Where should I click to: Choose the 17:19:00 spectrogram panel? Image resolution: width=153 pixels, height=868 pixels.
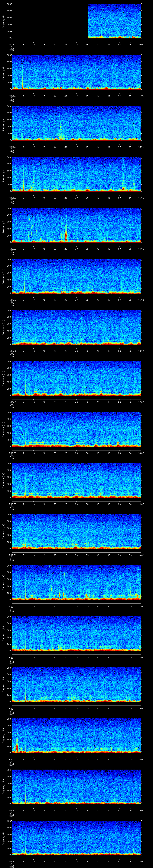pyautogui.click(x=77, y=531)
